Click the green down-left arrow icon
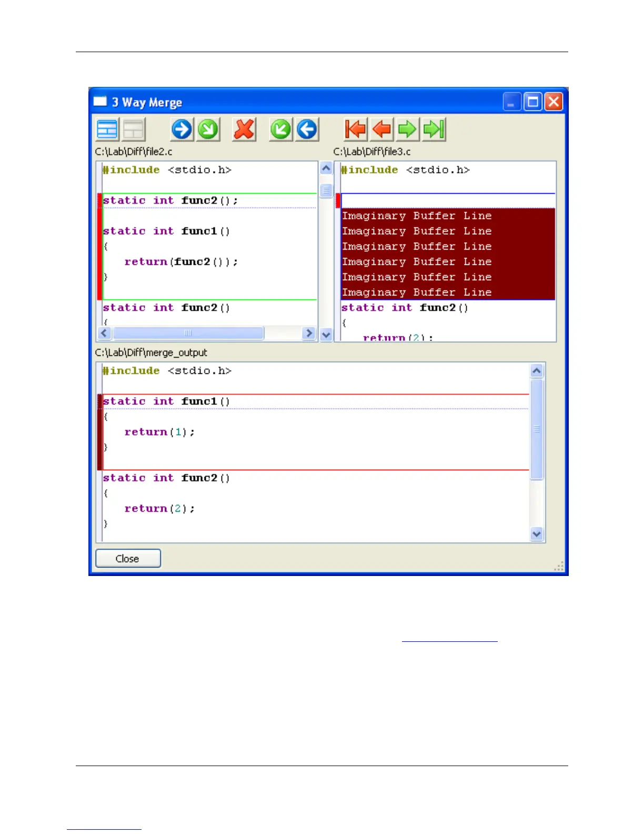The image size is (644, 834). 281,130
